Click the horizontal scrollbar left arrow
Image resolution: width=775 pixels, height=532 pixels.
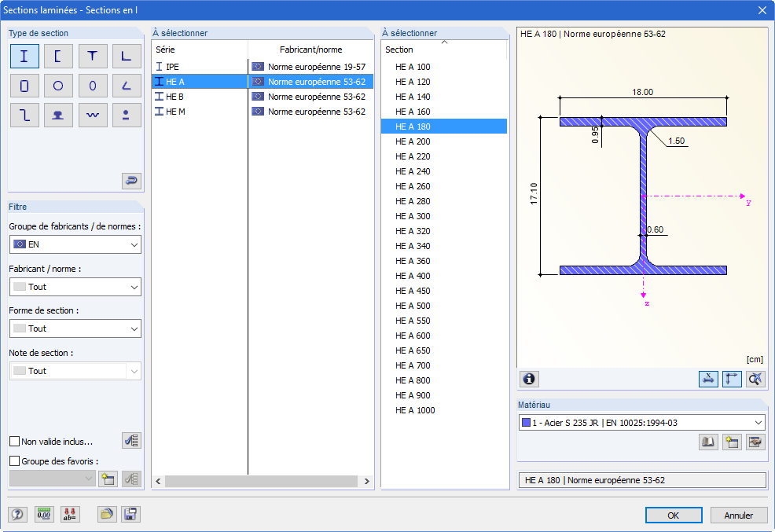(x=158, y=481)
